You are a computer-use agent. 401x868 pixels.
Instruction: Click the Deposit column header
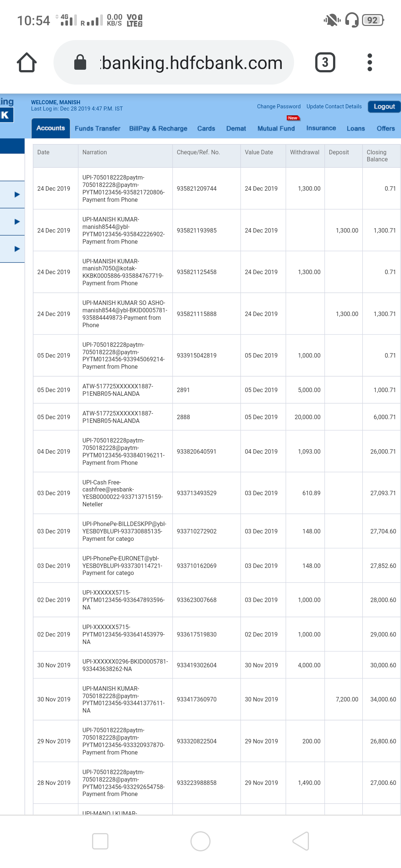pyautogui.click(x=343, y=156)
